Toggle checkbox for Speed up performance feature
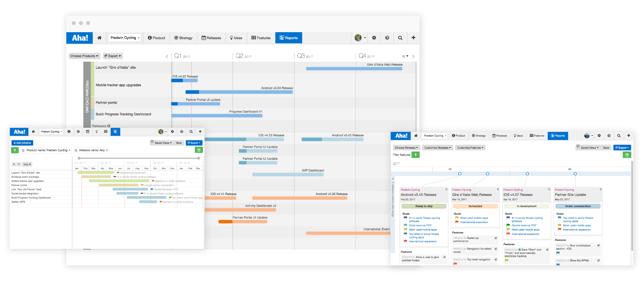 click(x=496, y=238)
